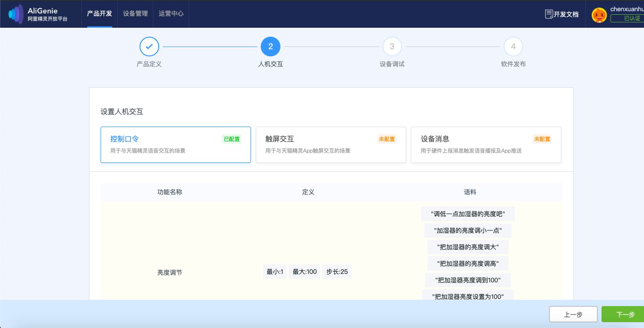Viewport: 644px width, 328px height.
Task: Open the 开发文档 document icon
Action: pos(549,14)
